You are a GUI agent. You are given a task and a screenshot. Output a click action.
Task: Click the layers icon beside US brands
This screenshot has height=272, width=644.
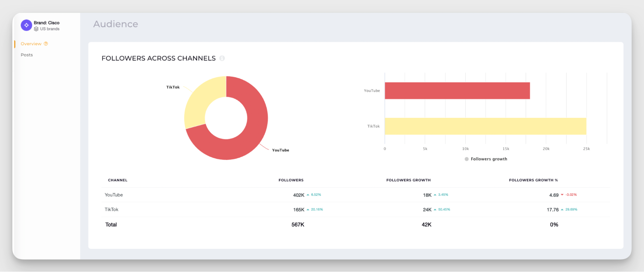36,29
